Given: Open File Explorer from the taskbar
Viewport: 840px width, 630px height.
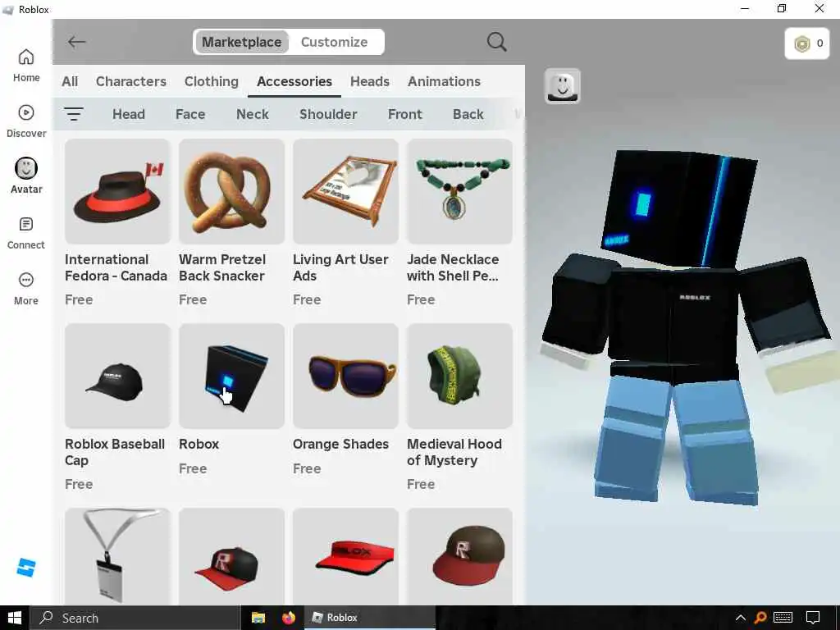Looking at the screenshot, I should point(258,618).
